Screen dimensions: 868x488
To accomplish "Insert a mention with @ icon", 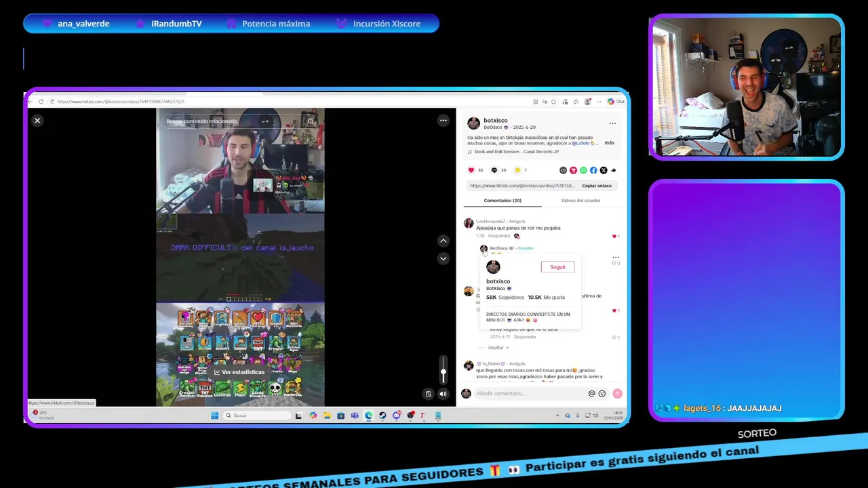I will click(x=592, y=394).
